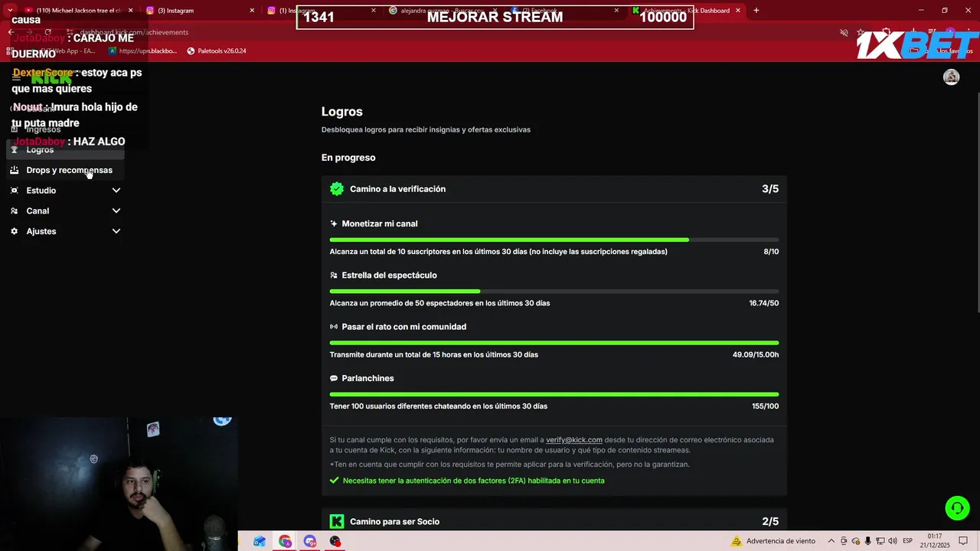Screen dimensions: 980x551
Task: Click the Camino para ser Socio heading
Action: 394,522
